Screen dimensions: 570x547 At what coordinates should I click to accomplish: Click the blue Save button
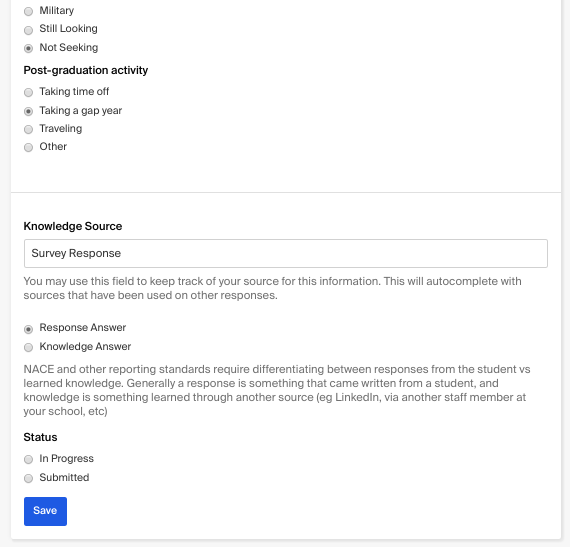click(45, 511)
